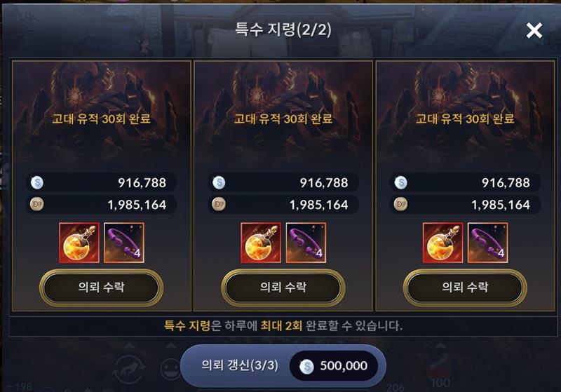The image size is (561, 392).
Task: Click the silver coin icon in the left card
Action: click(x=37, y=183)
